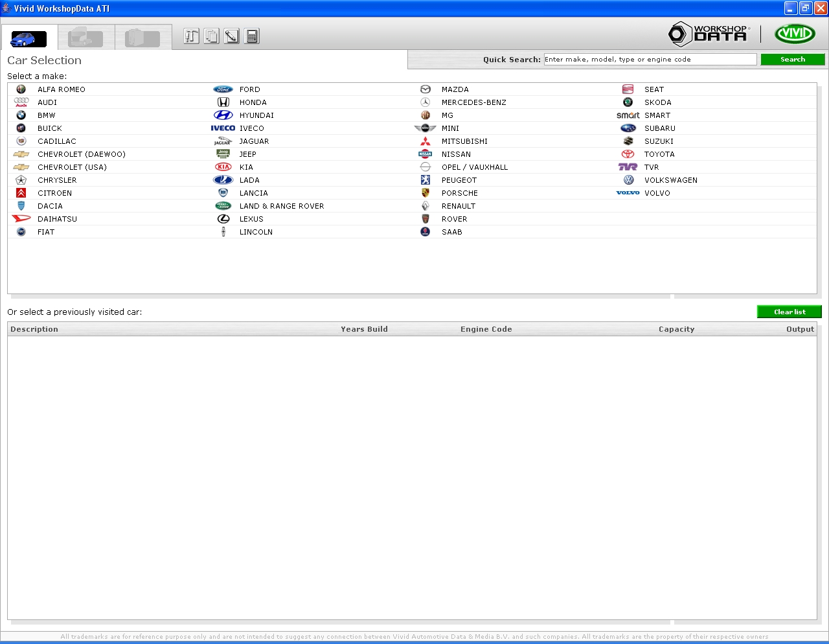
Task: Select the RENAULT make
Action: tap(459, 206)
